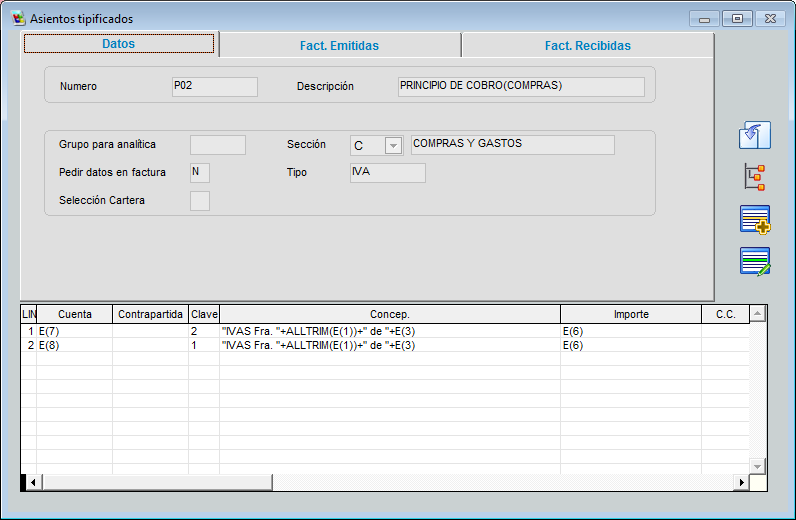Select grid row with account E(7)
The image size is (796, 520).
75,330
